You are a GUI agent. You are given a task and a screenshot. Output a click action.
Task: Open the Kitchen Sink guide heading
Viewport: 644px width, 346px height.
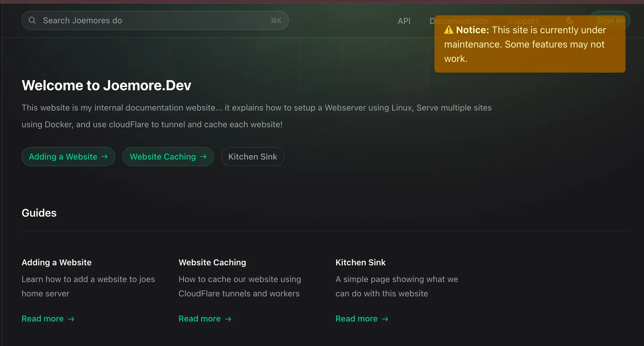click(360, 262)
